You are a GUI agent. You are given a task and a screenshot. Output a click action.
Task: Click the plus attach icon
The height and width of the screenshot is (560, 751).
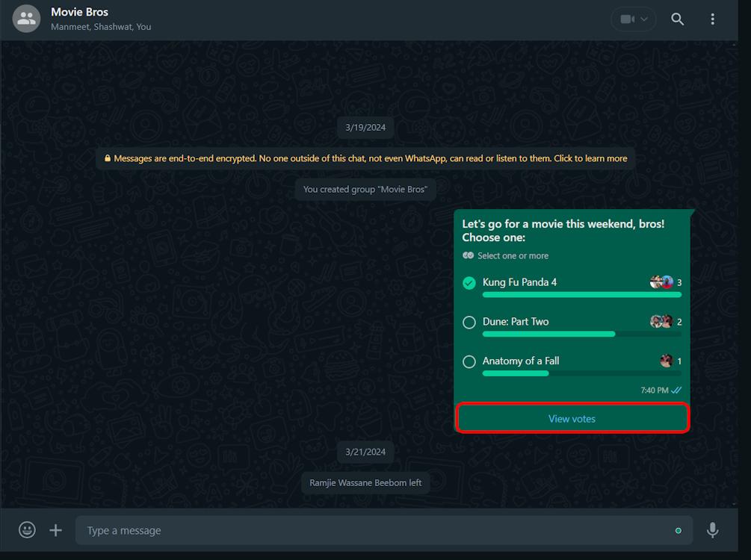(55, 530)
